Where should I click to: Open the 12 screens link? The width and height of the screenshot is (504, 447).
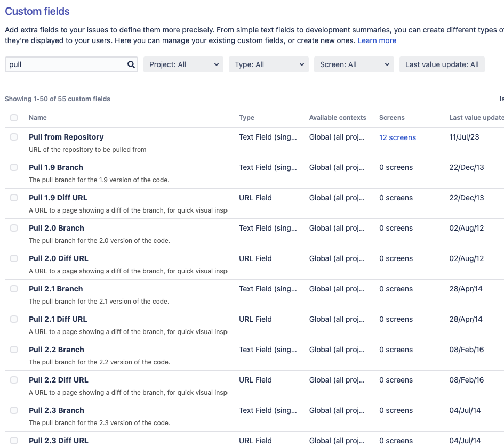397,137
